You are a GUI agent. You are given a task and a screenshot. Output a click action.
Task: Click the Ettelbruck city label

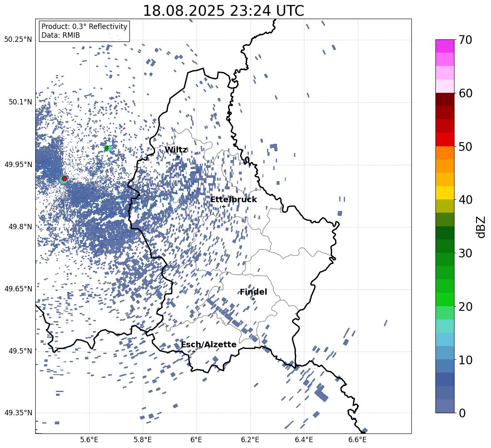(x=233, y=200)
